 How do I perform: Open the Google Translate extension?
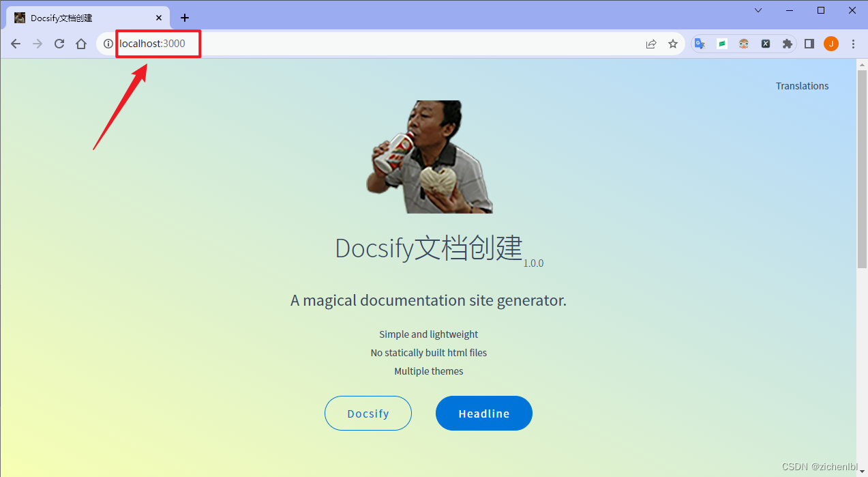700,44
